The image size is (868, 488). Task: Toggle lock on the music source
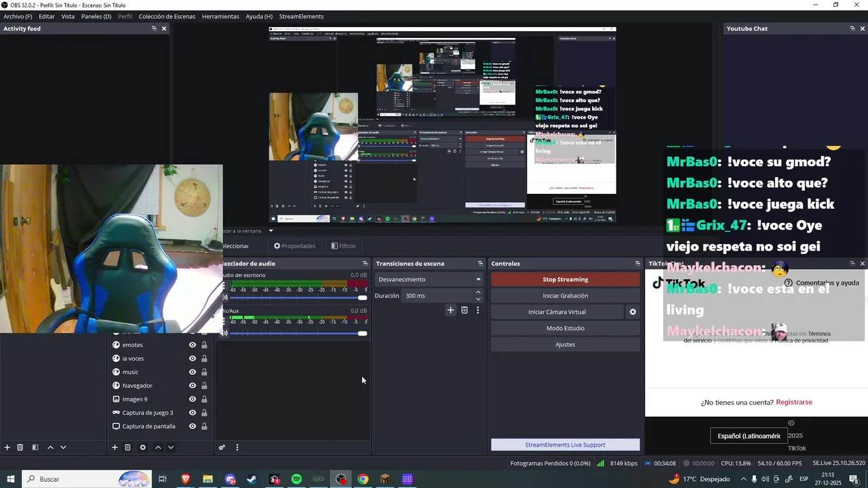coord(204,372)
